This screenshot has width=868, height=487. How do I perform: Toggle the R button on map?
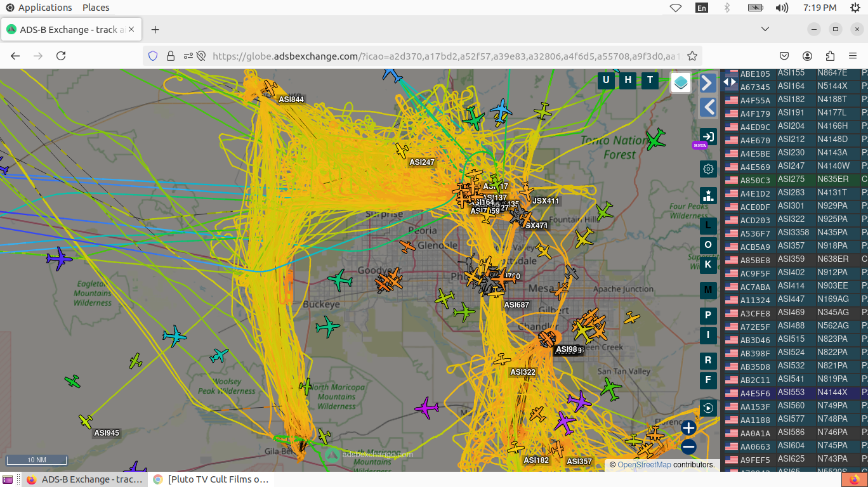[x=708, y=360]
